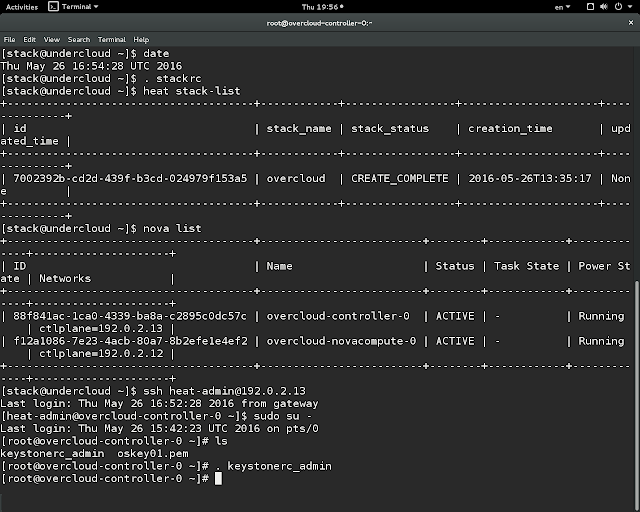Open the View menu
Image resolution: width=640 pixels, height=512 pixels.
[51, 39]
